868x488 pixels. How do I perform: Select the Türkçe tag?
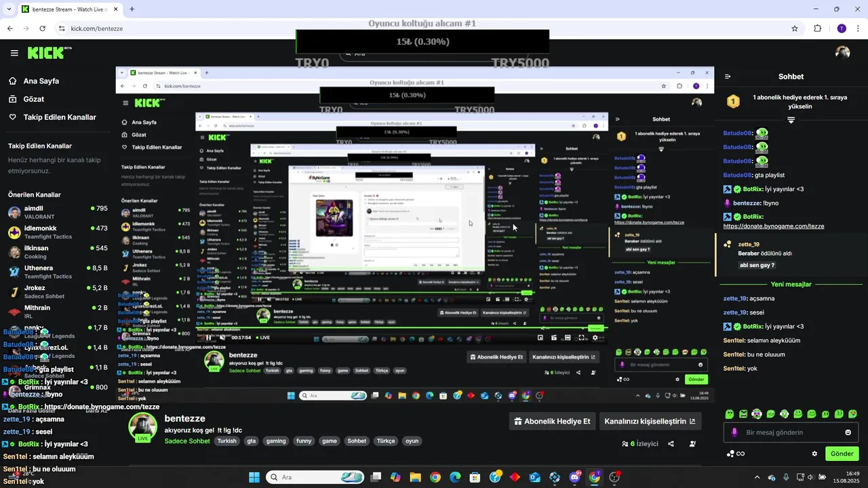coord(386,441)
